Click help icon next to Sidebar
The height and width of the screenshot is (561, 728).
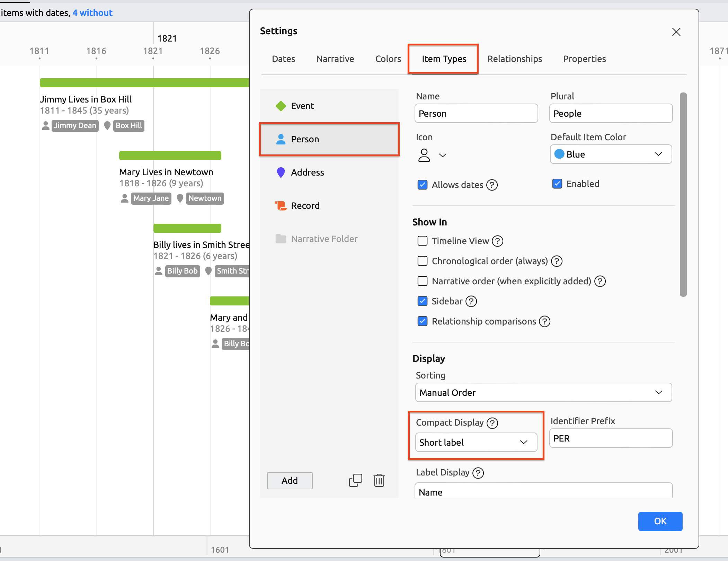tap(471, 301)
